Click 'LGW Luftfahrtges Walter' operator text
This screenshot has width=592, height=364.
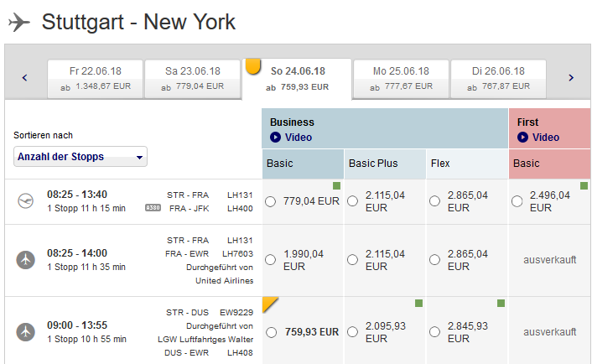[205, 340]
